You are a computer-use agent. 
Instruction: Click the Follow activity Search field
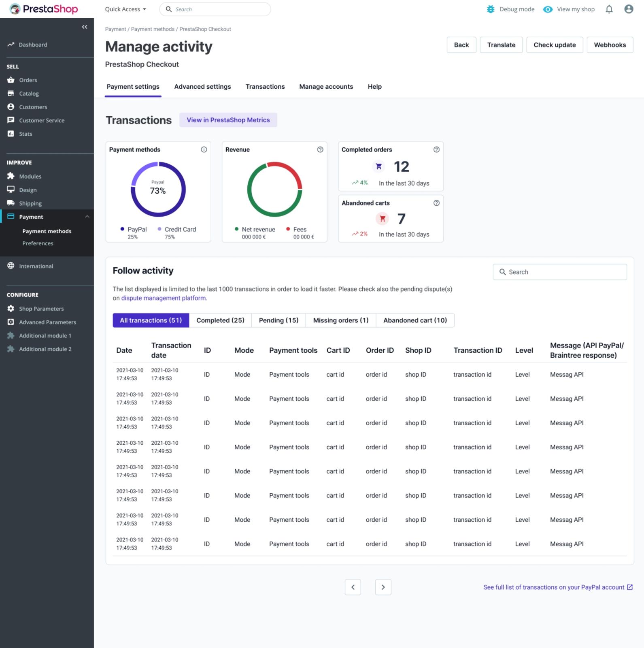coord(560,272)
